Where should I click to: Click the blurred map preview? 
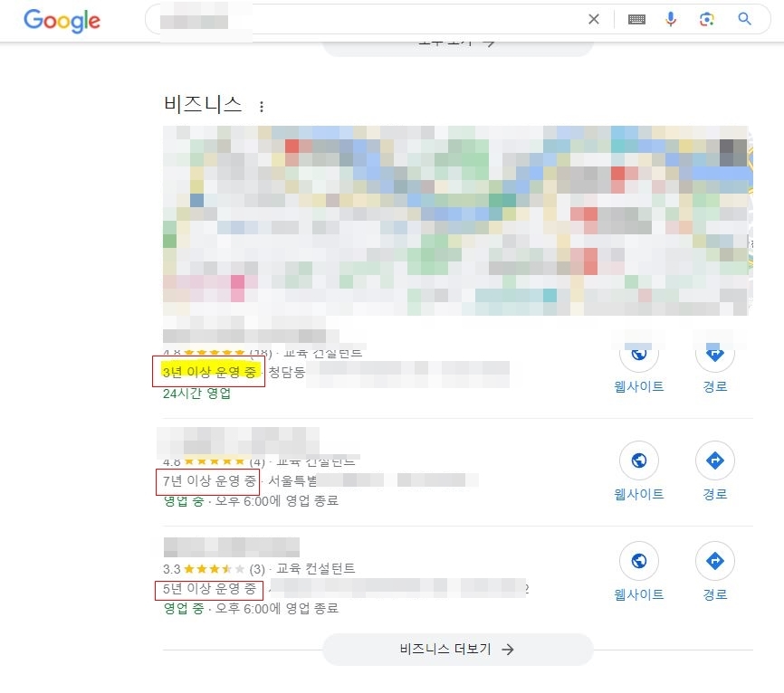coord(457,221)
